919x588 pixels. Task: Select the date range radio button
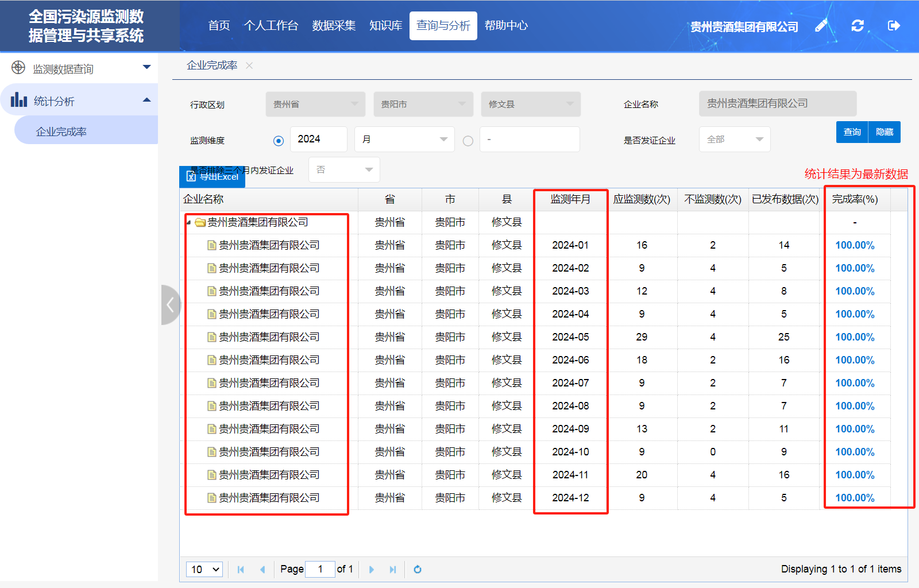coord(468,141)
